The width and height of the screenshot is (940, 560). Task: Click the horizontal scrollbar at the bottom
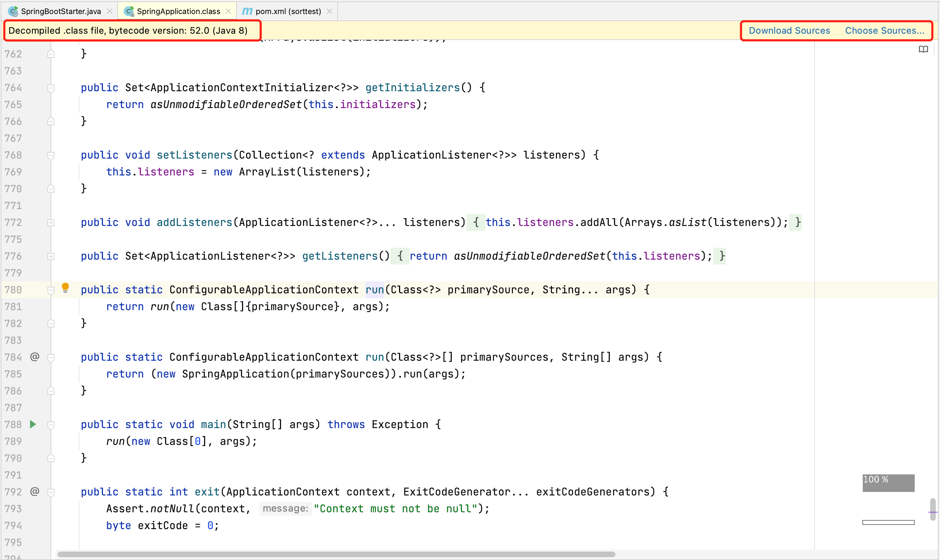point(336,554)
